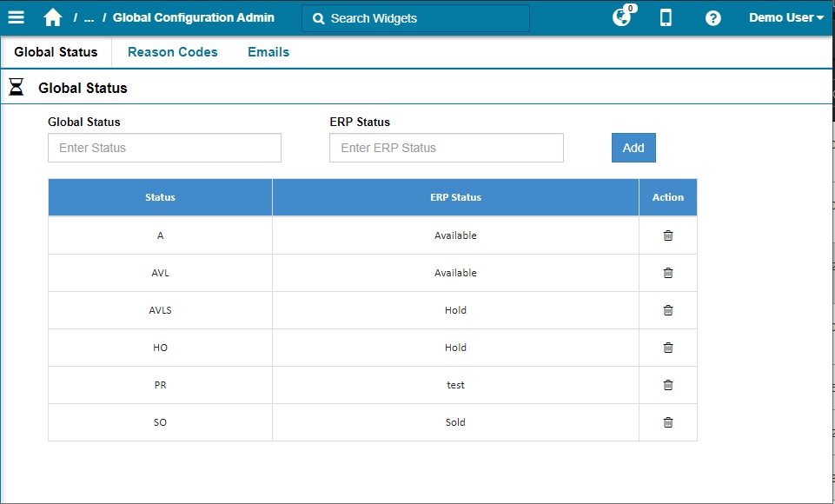Delete the status A row
The width and height of the screenshot is (835, 504).
(x=667, y=235)
